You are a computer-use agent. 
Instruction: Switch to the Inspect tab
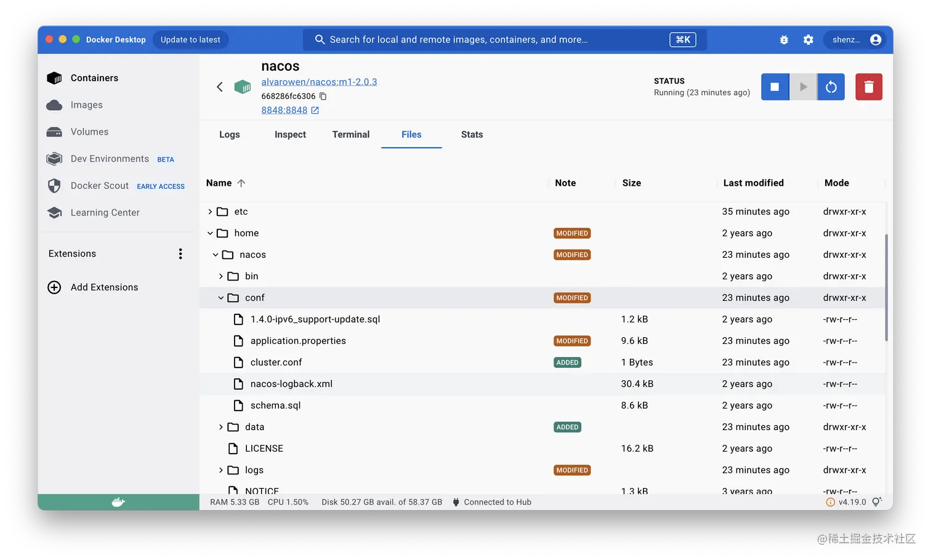point(290,135)
